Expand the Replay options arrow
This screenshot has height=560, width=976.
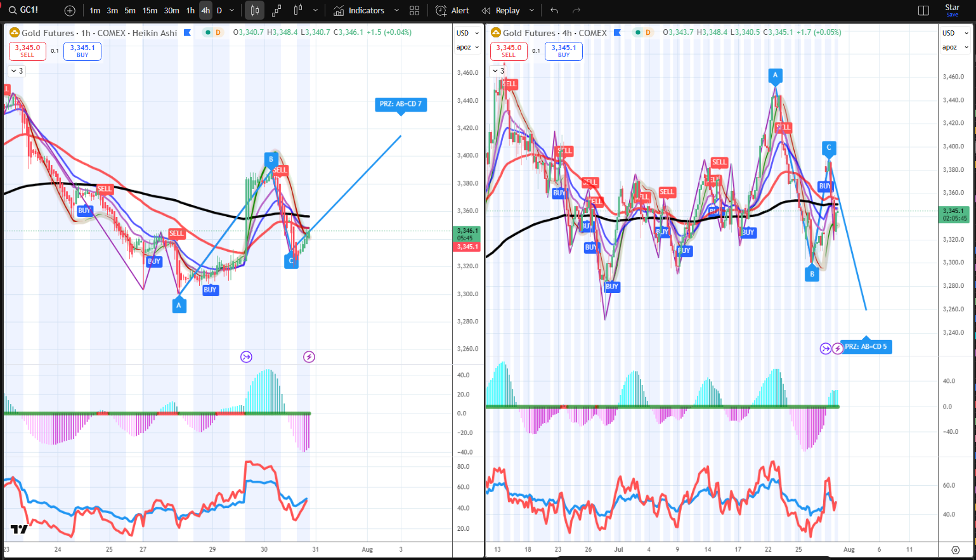pos(531,11)
